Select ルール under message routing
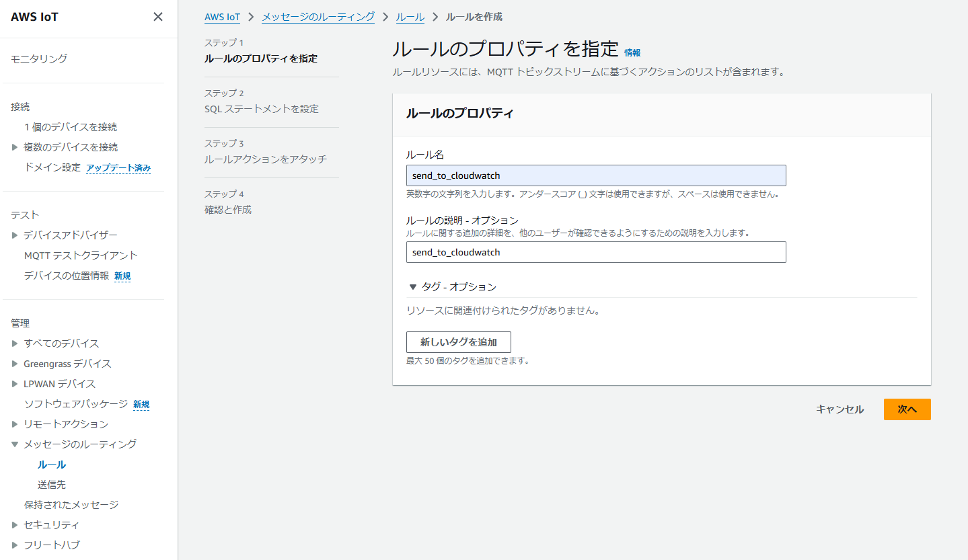 (x=52, y=465)
